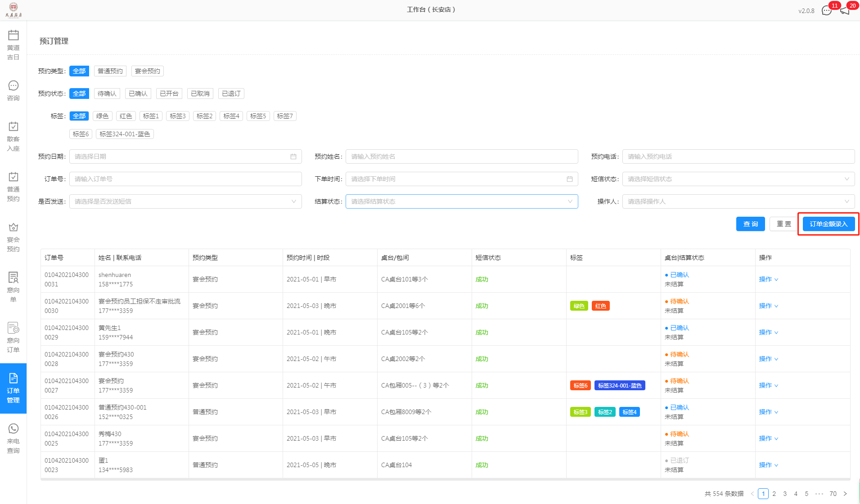Expand 操作 link for order 0028
860x504 pixels.
(769, 359)
